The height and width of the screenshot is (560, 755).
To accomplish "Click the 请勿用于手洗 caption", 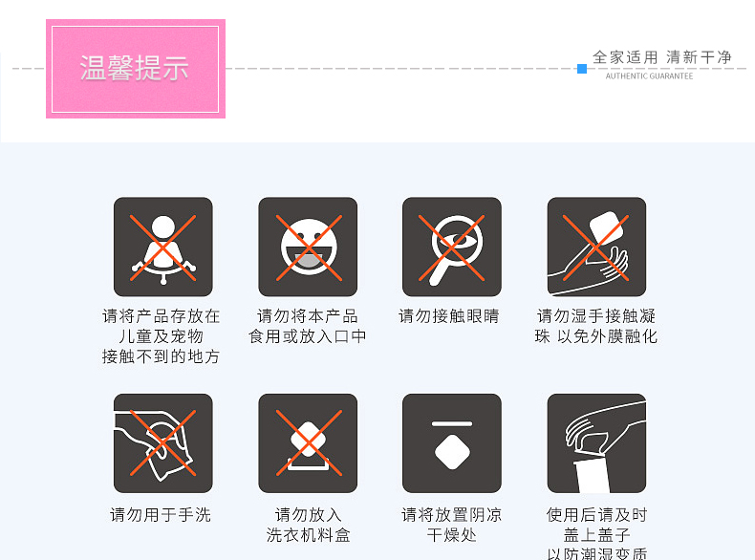I will [161, 515].
